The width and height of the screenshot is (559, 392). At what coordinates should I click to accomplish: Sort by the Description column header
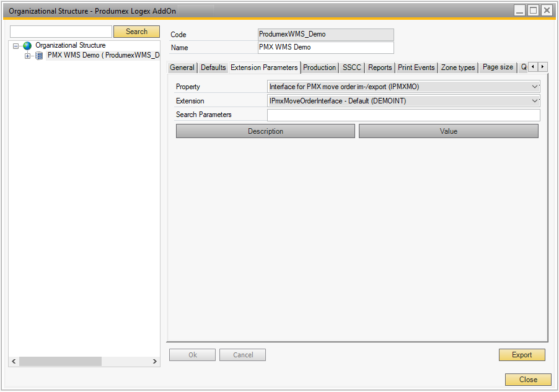[x=265, y=131]
